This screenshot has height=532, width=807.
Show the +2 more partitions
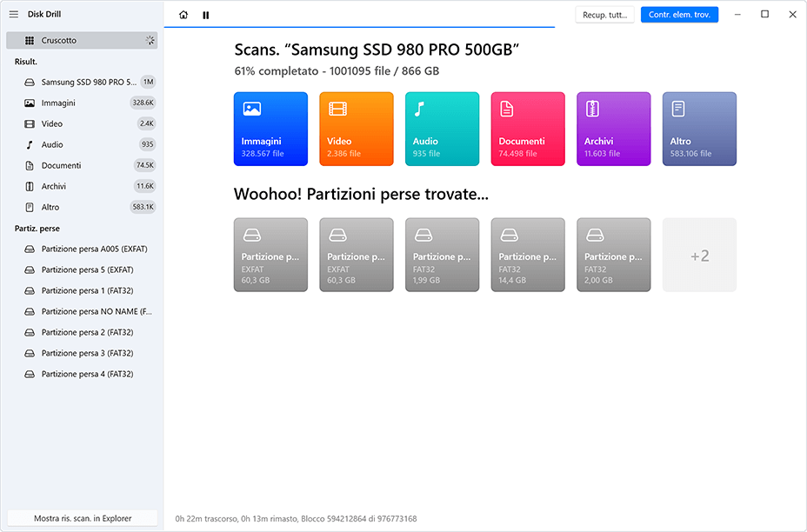(699, 255)
